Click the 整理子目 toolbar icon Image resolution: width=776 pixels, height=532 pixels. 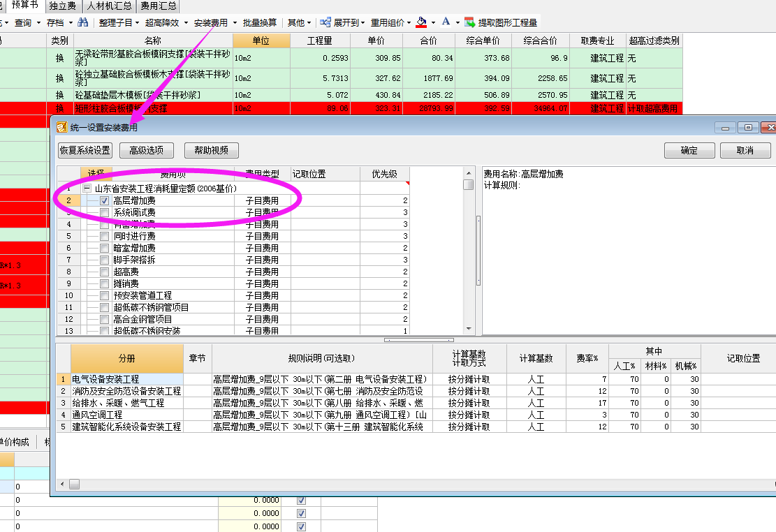pos(115,22)
